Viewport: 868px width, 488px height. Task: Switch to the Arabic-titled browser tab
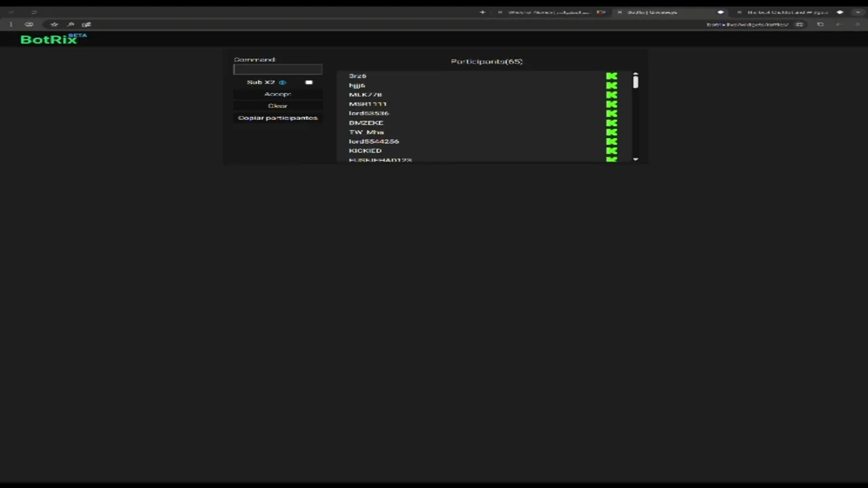553,12
